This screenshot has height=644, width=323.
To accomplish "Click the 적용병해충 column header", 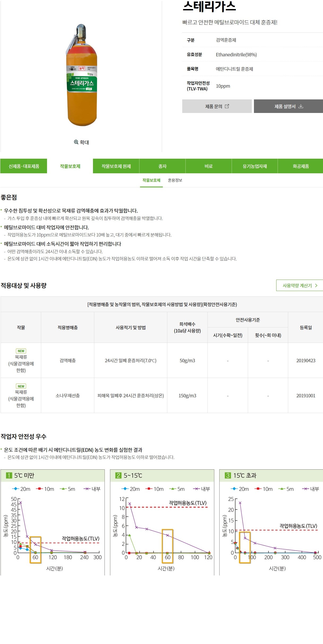I will (67, 327).
